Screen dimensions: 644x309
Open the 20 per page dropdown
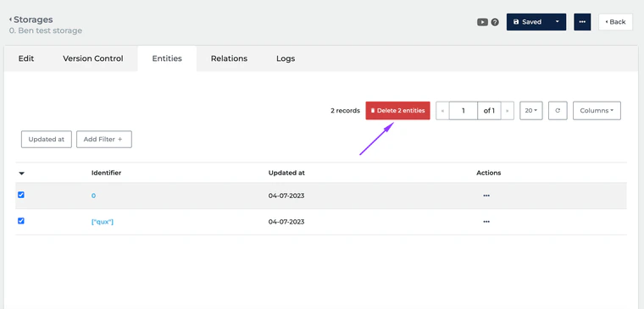tap(531, 110)
